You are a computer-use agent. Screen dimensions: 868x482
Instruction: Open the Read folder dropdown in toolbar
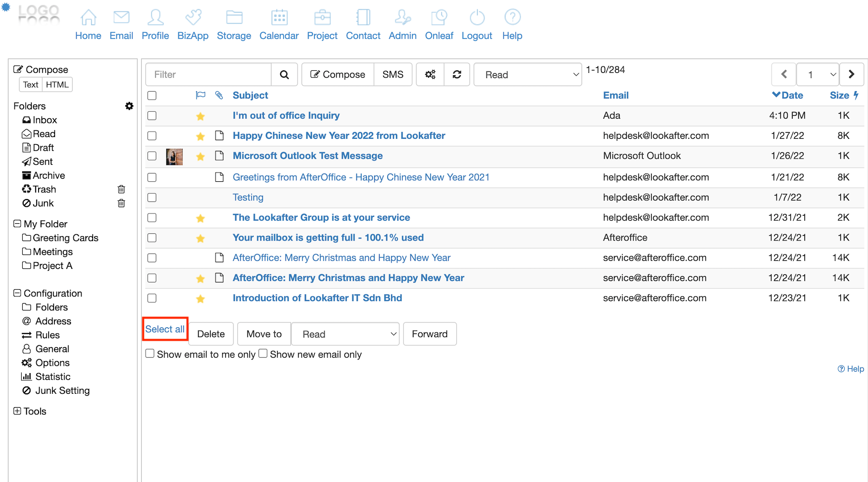[528, 75]
